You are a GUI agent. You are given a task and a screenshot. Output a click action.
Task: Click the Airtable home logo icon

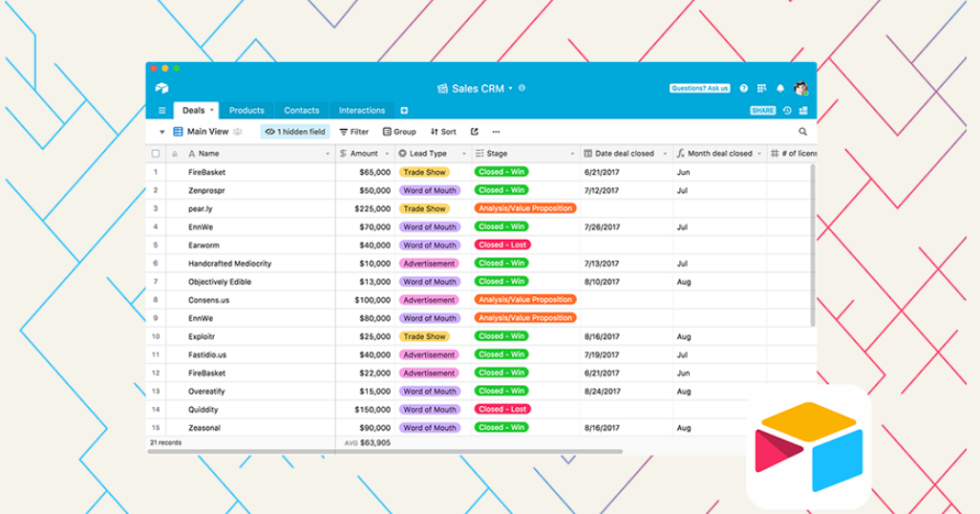click(161, 88)
